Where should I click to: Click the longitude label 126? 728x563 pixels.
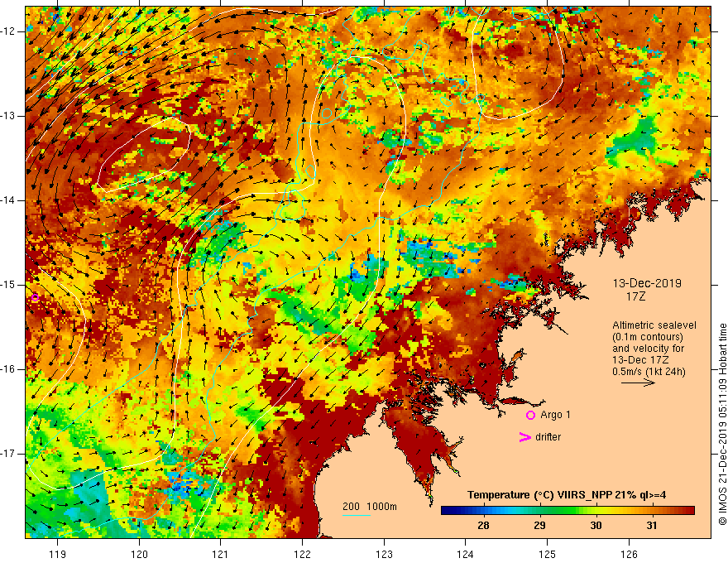pyautogui.click(x=629, y=554)
